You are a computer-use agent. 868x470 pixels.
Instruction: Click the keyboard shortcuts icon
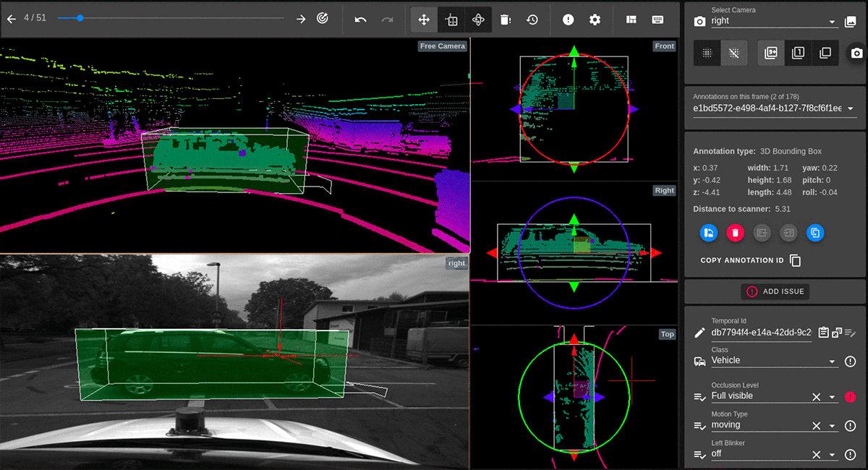tap(658, 20)
